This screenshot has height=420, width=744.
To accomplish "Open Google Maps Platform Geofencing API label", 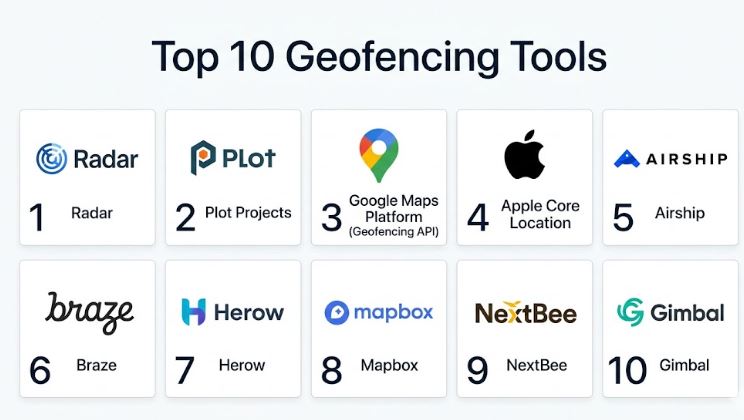I will 394,215.
